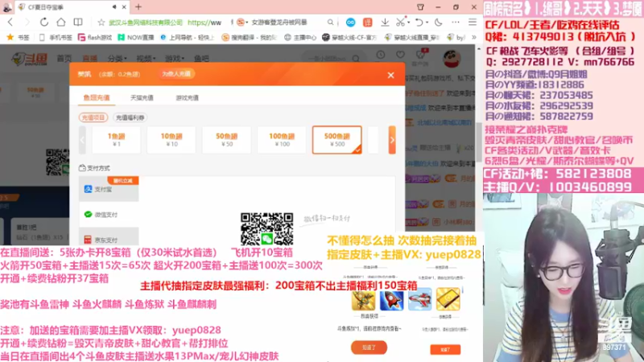This screenshot has height=362, width=644.
Task: Open the user avatar in Douyu header
Action: tap(452, 59)
